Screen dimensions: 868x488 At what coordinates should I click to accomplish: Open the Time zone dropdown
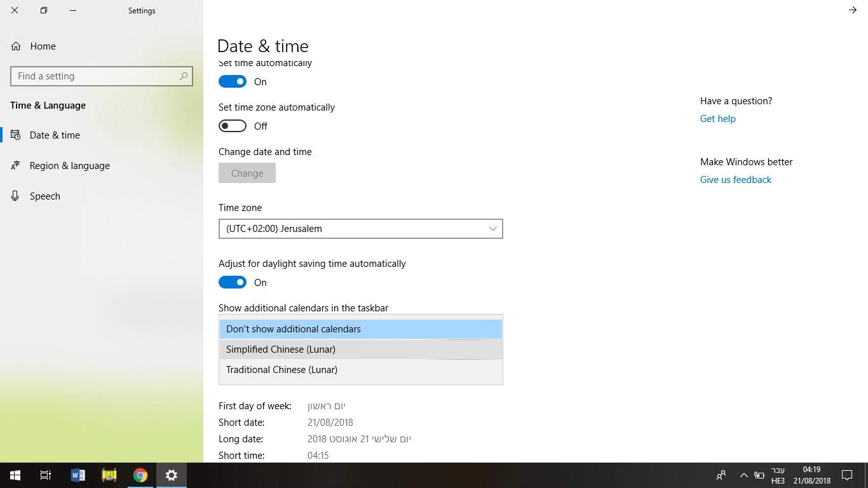coord(361,229)
